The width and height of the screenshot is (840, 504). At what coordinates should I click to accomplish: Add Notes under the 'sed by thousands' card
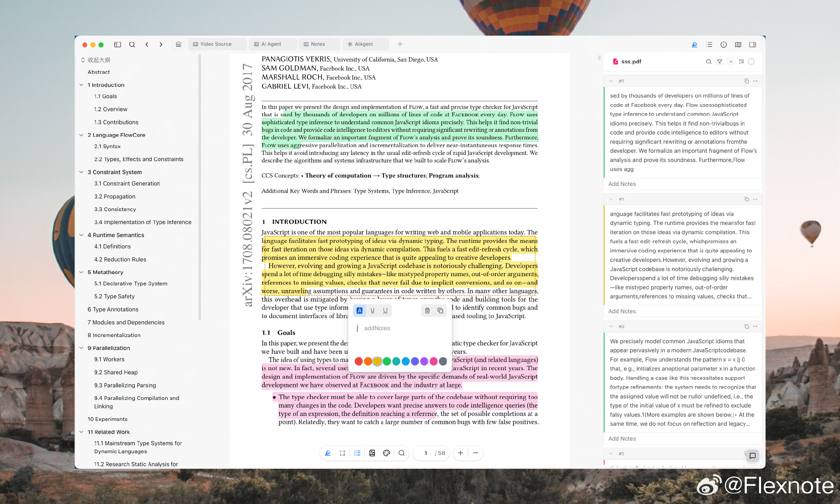[x=622, y=184]
